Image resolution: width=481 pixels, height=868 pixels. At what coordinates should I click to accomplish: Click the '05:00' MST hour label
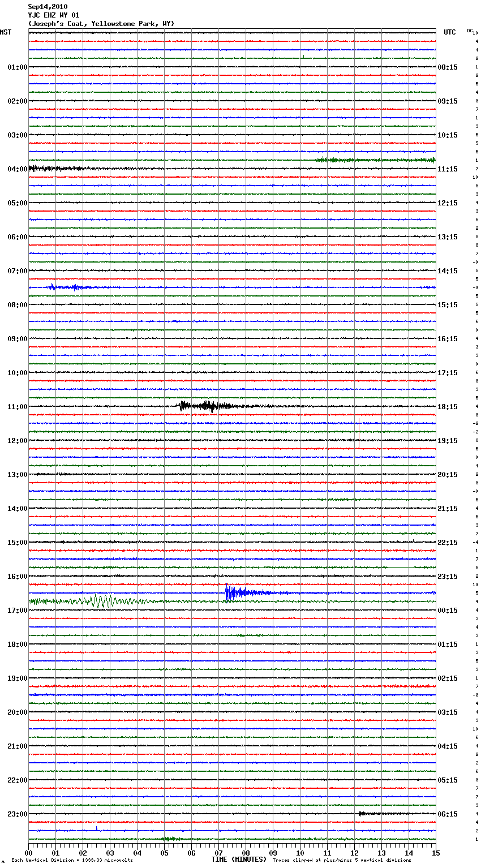(x=18, y=203)
